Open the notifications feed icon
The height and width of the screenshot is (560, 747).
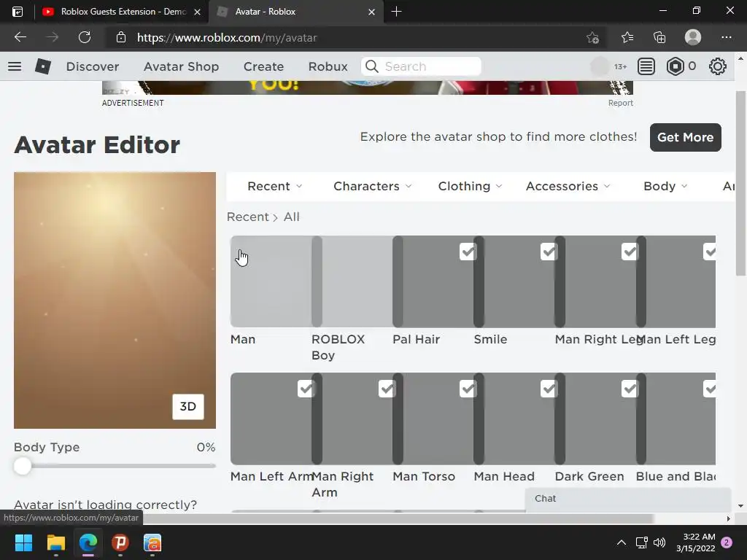[646, 66]
